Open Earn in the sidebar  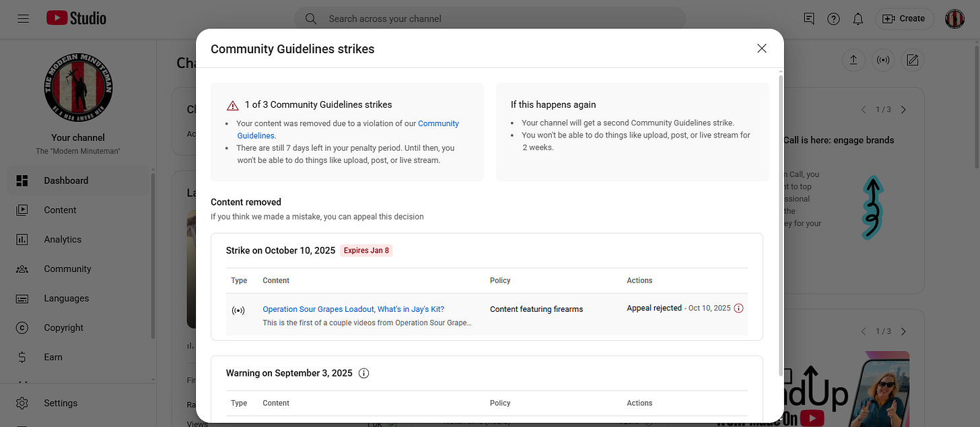click(x=78, y=357)
